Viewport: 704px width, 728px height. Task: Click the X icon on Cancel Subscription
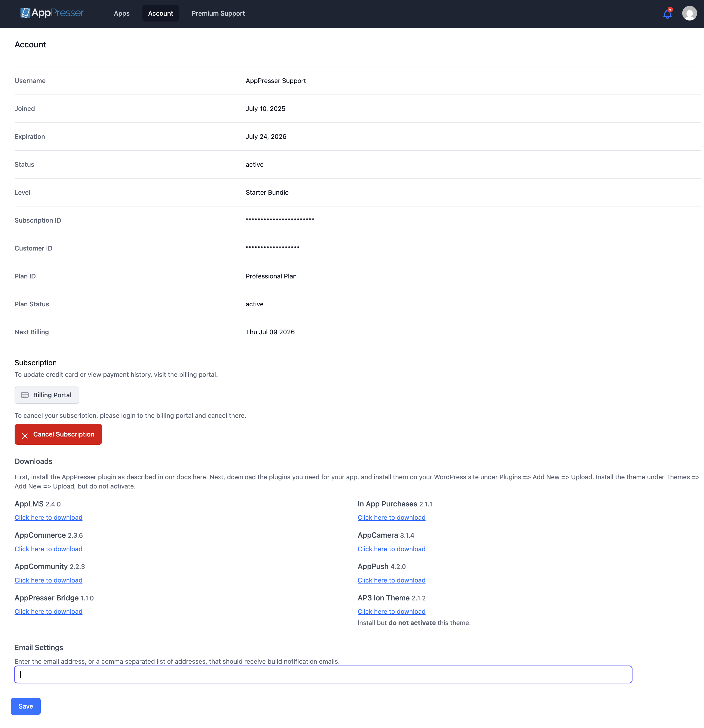(x=25, y=436)
